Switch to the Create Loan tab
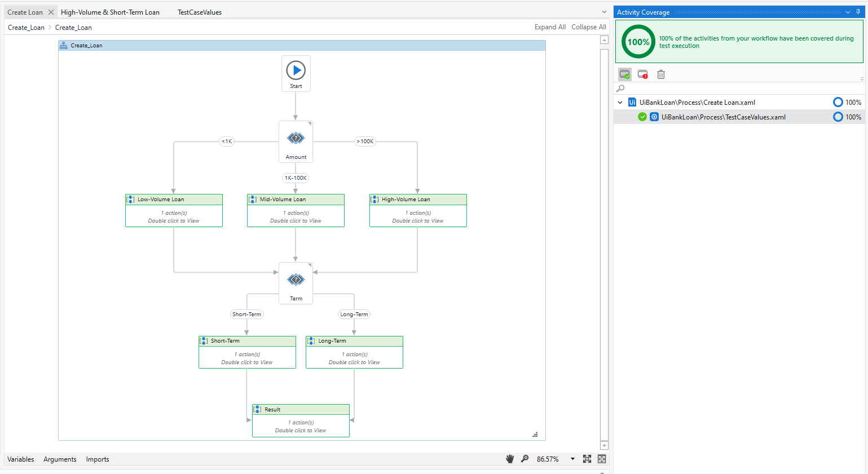 (25, 12)
